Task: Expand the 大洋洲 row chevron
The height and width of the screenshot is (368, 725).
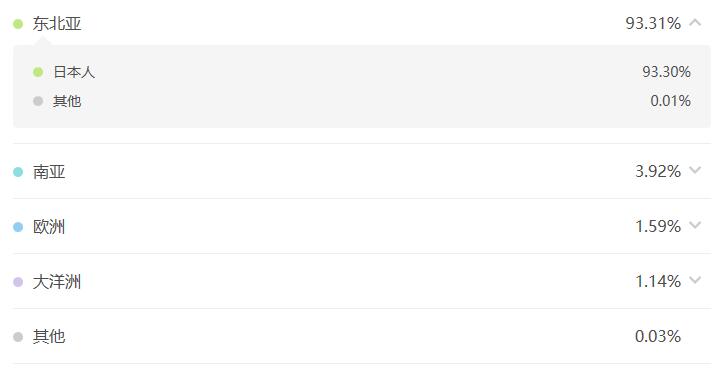Action: [x=695, y=280]
